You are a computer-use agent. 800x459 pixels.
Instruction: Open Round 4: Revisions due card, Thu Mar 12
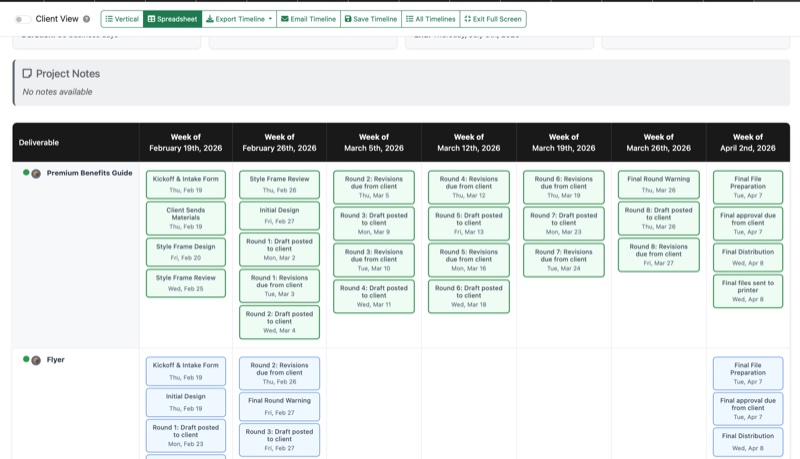coord(469,187)
